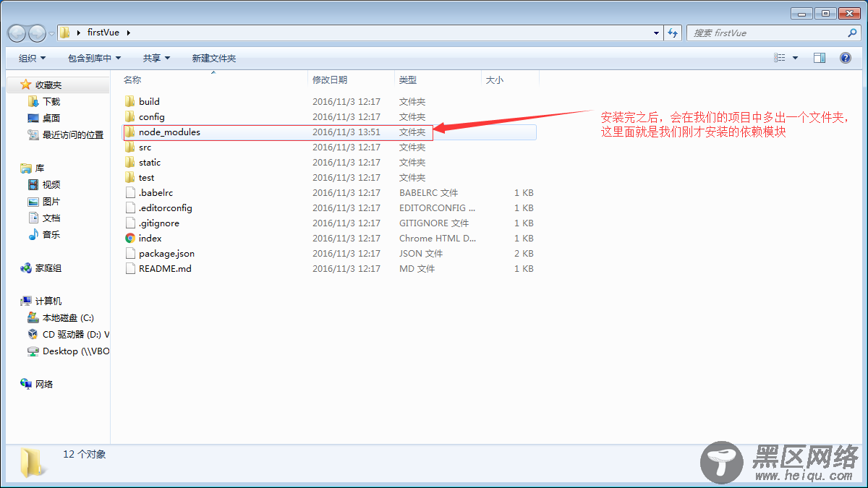Click the static folder icon

point(130,162)
